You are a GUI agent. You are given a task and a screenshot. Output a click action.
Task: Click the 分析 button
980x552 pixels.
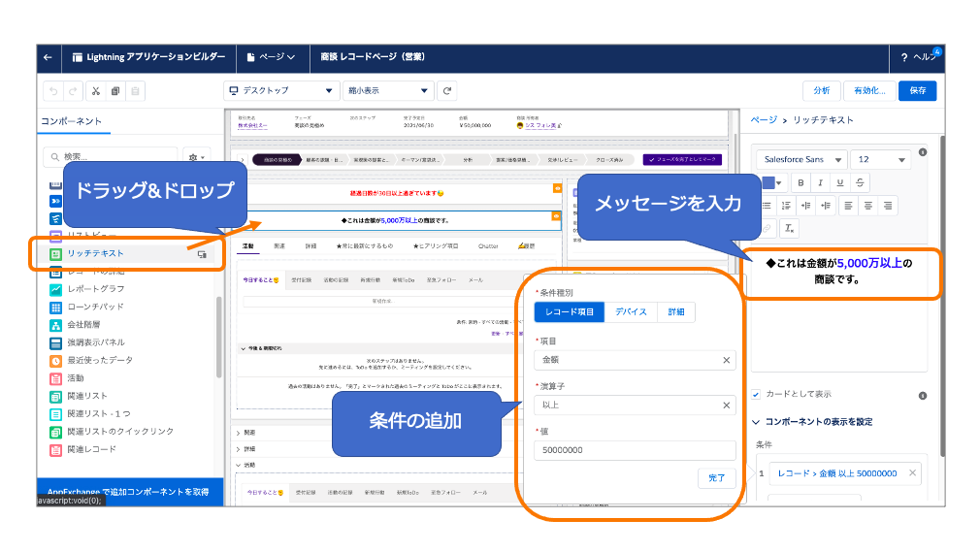tap(822, 90)
